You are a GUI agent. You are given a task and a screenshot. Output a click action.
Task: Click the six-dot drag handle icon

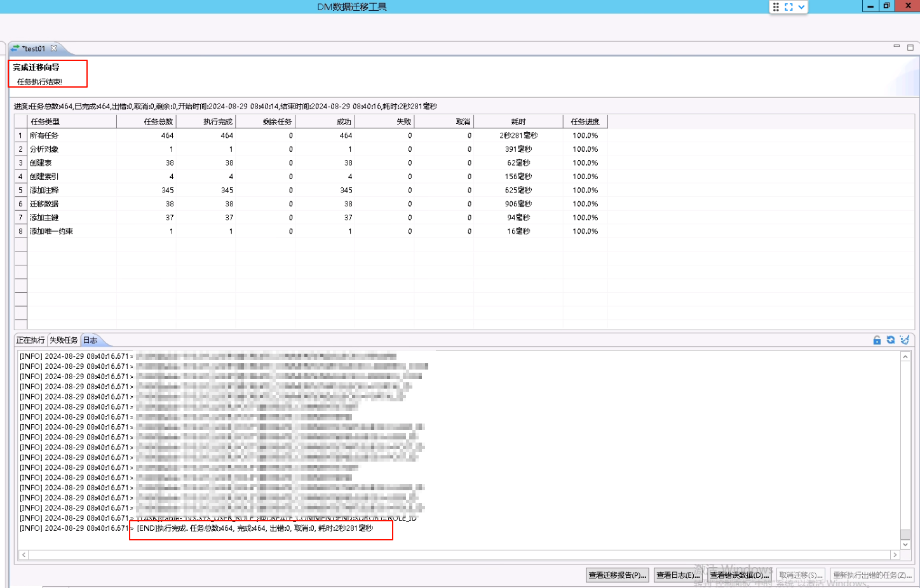(776, 7)
